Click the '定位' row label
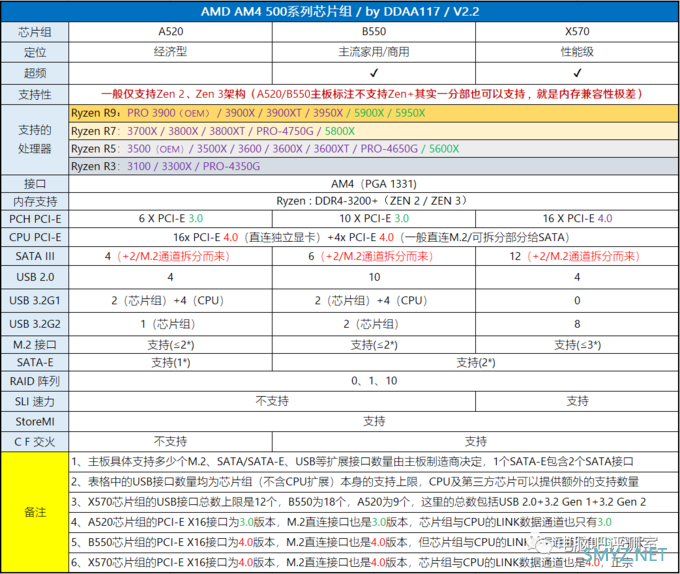The image size is (680, 574). click(35, 52)
